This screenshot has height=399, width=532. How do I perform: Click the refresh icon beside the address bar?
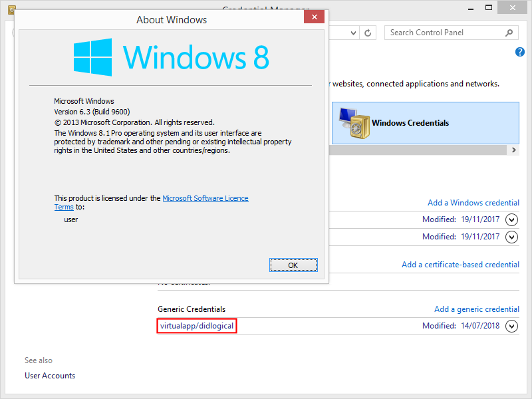coord(369,33)
